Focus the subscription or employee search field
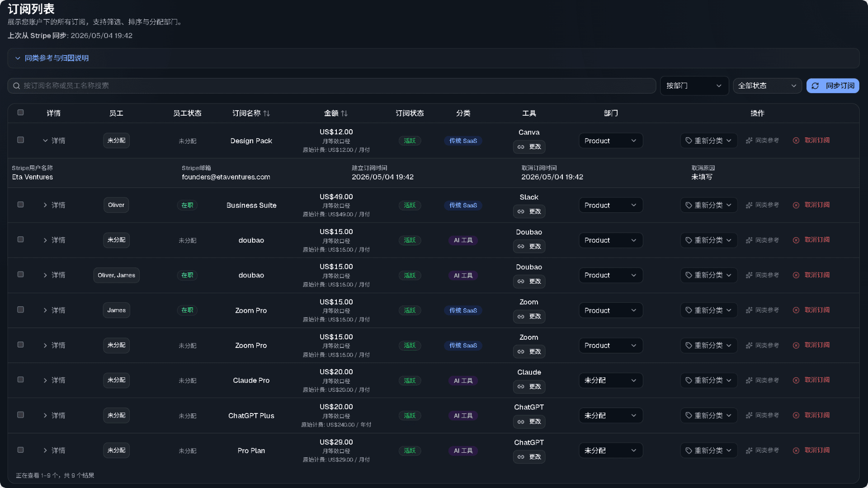The width and height of the screenshot is (868, 488). (332, 86)
